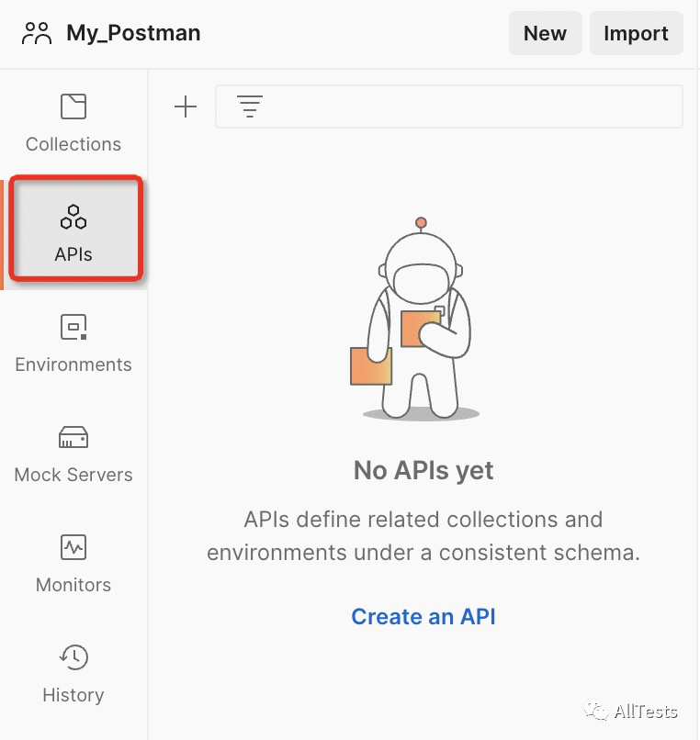Open the History clock icon
700x740 pixels.
click(x=73, y=657)
